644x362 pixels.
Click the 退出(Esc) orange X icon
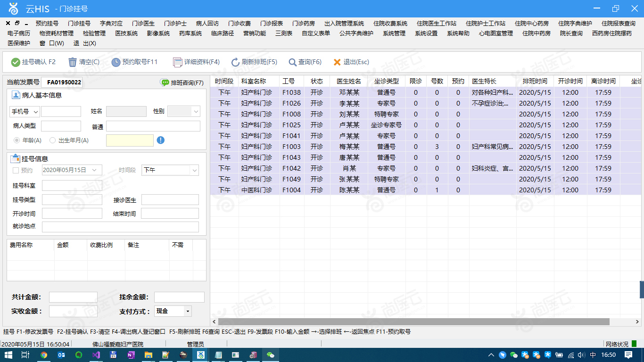(x=337, y=62)
